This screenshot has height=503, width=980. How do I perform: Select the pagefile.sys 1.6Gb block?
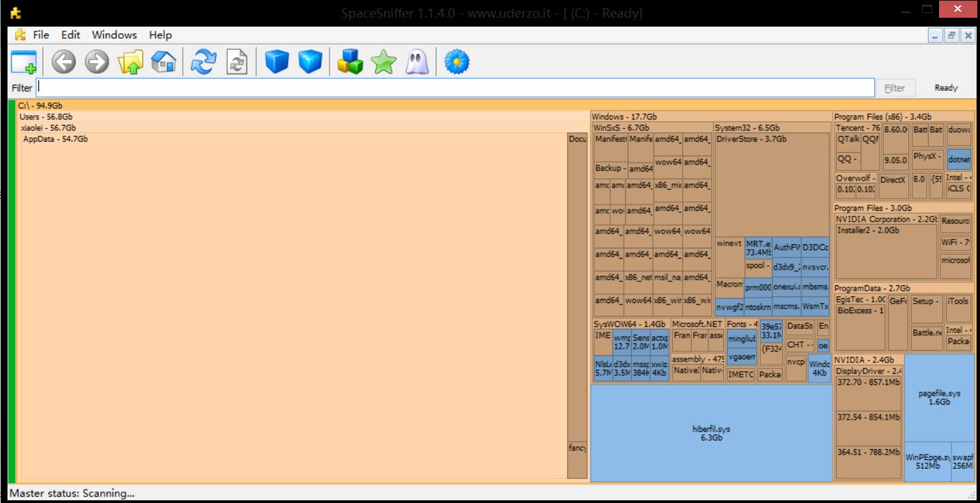tap(939, 398)
